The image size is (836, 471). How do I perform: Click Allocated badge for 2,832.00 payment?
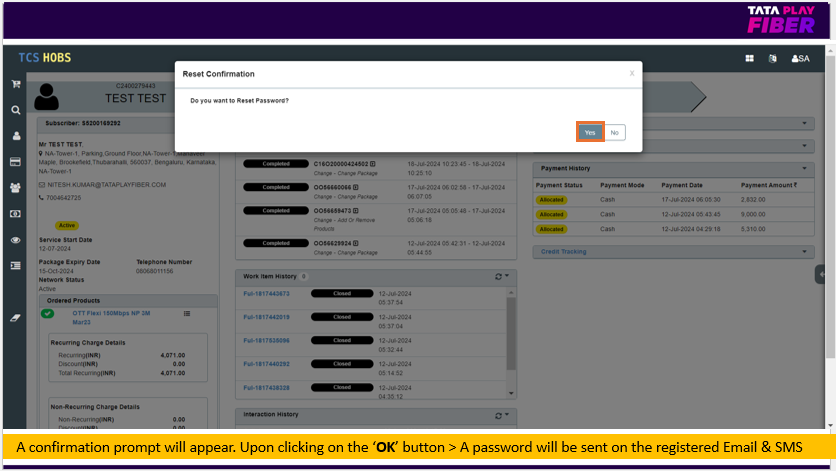pos(551,199)
